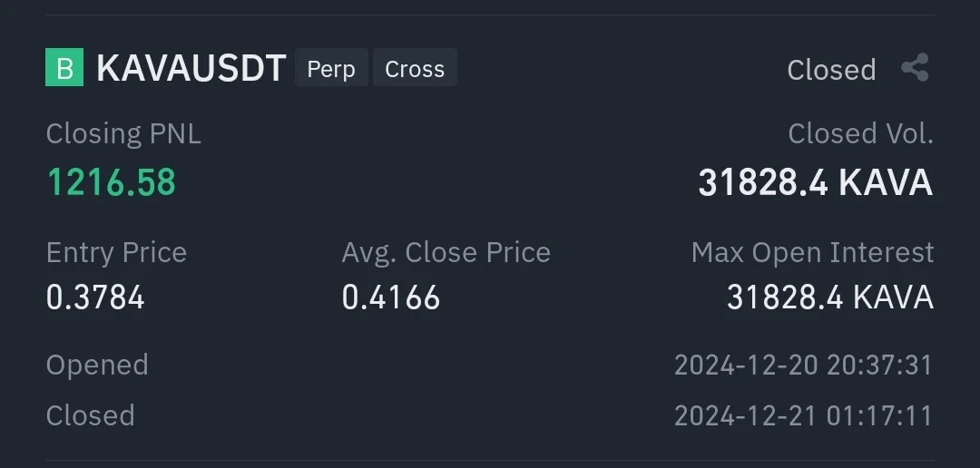Click the 0.3784 entry price value
Screen dimensions: 980x468
coord(95,297)
